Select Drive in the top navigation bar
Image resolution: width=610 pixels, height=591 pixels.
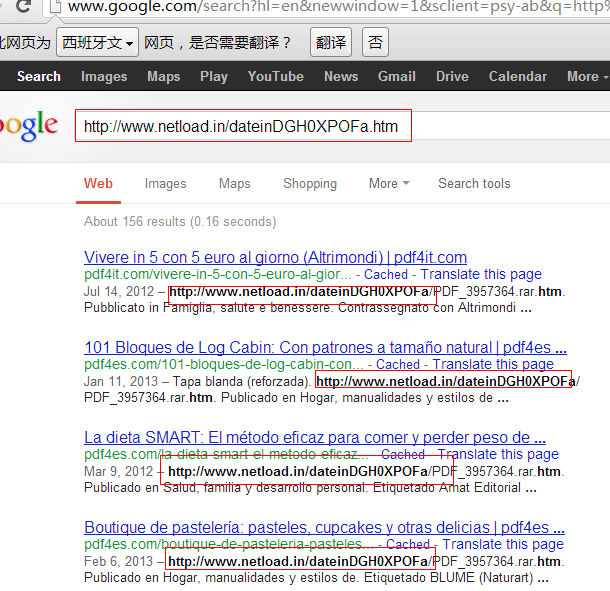(x=452, y=76)
